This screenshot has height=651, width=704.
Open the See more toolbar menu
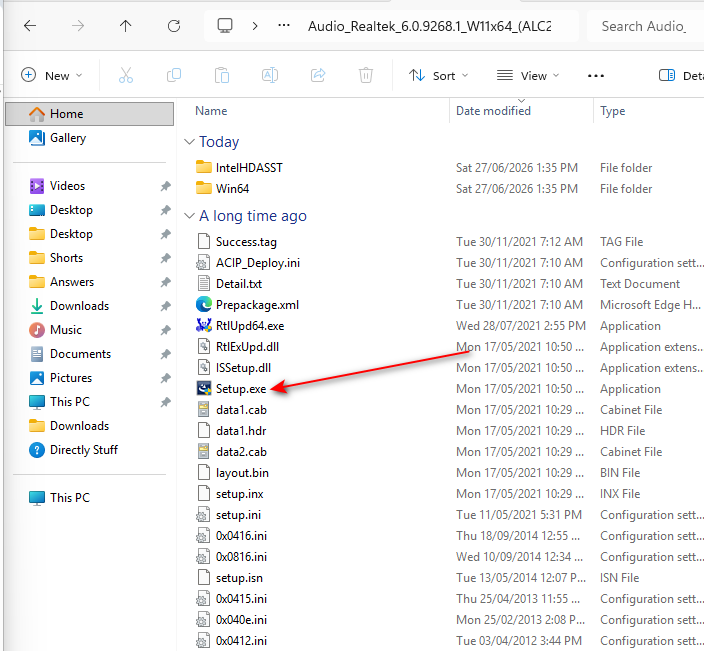click(596, 75)
